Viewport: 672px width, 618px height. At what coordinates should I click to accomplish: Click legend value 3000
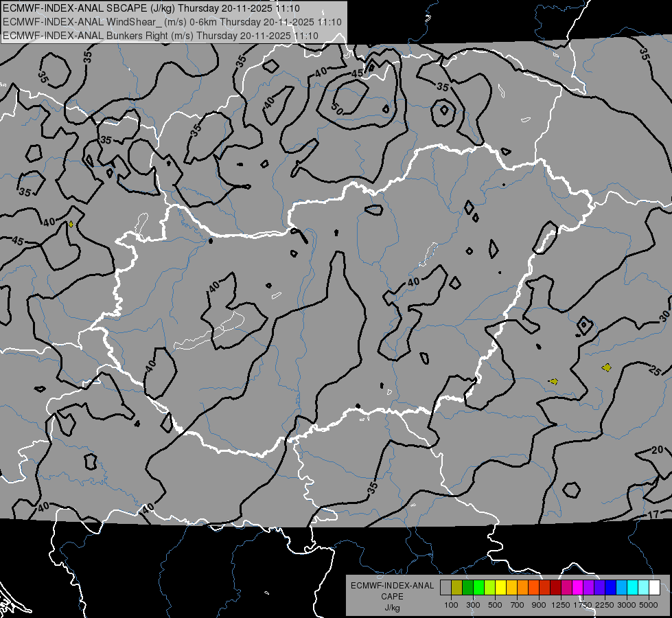pos(627,605)
